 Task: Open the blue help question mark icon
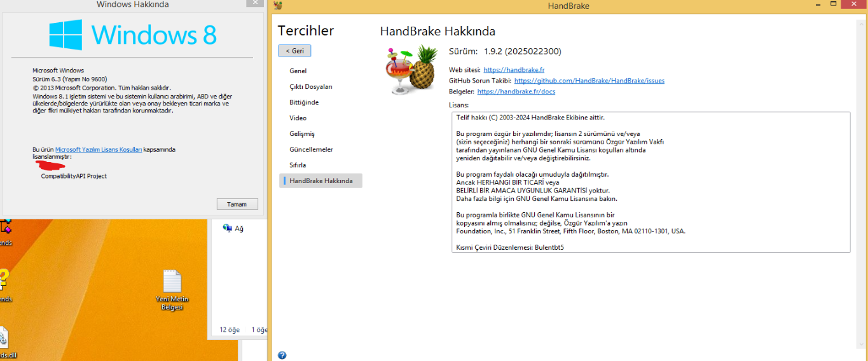(282, 355)
